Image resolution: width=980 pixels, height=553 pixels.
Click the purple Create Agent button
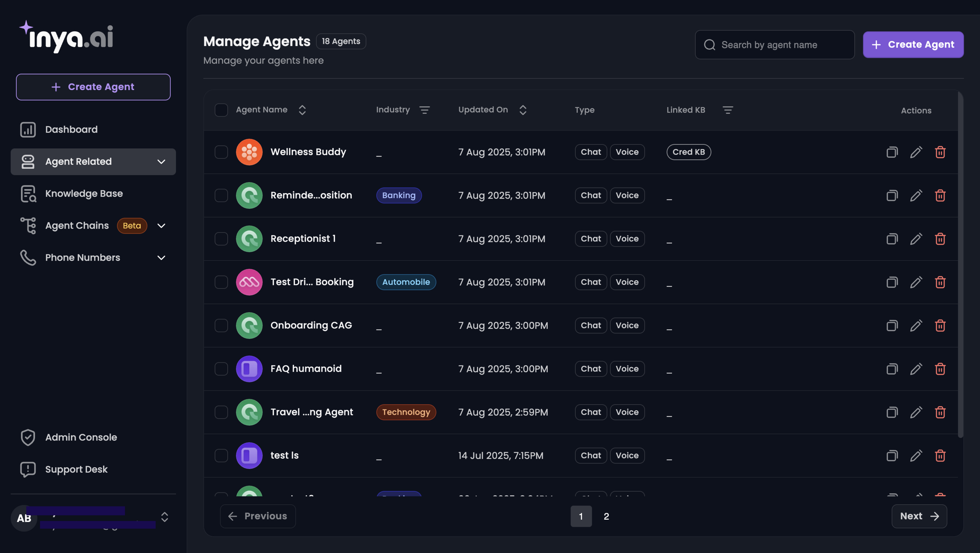tap(913, 44)
